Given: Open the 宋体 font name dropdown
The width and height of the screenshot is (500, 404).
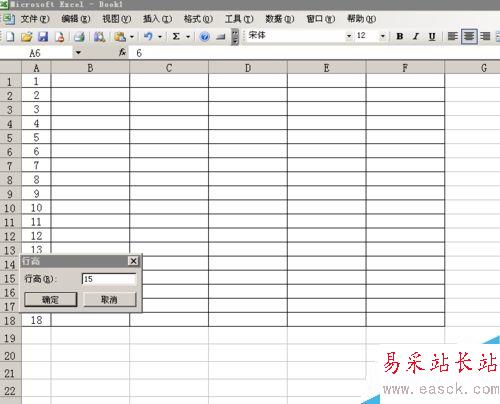Looking at the screenshot, I should (349, 36).
